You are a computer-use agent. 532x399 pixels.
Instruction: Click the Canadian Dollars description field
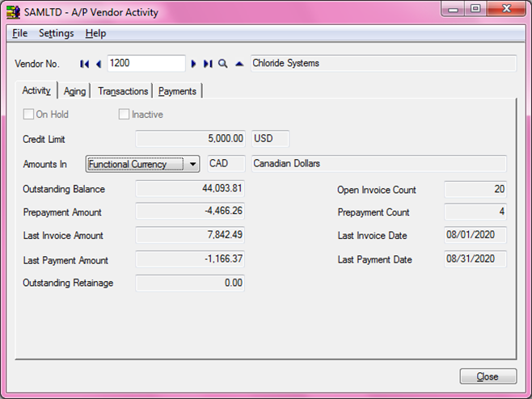pos(379,164)
